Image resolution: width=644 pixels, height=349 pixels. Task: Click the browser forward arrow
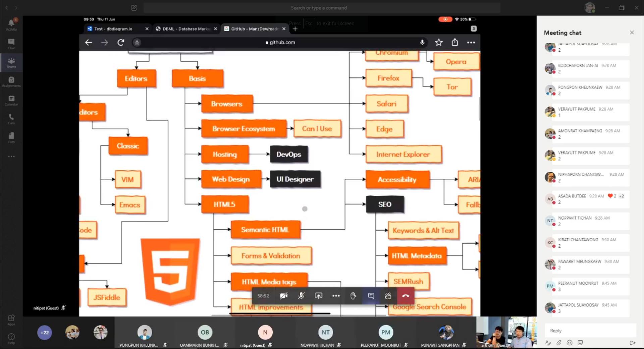pos(105,42)
